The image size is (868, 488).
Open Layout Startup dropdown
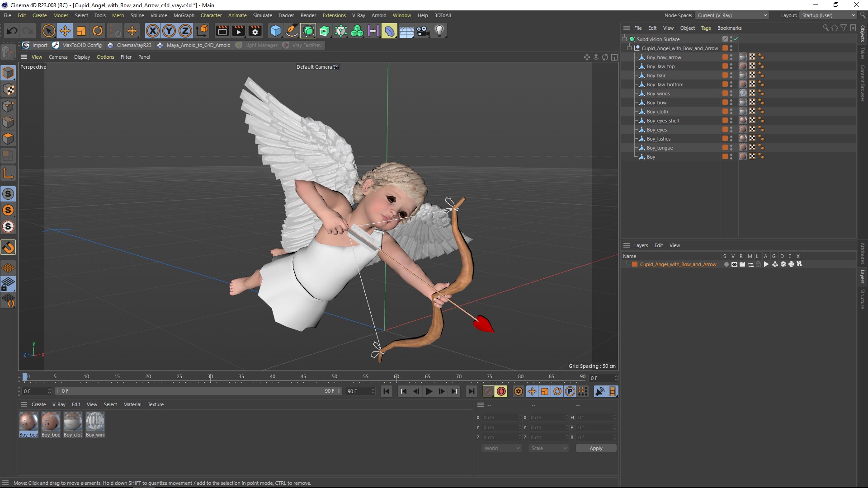(x=829, y=15)
